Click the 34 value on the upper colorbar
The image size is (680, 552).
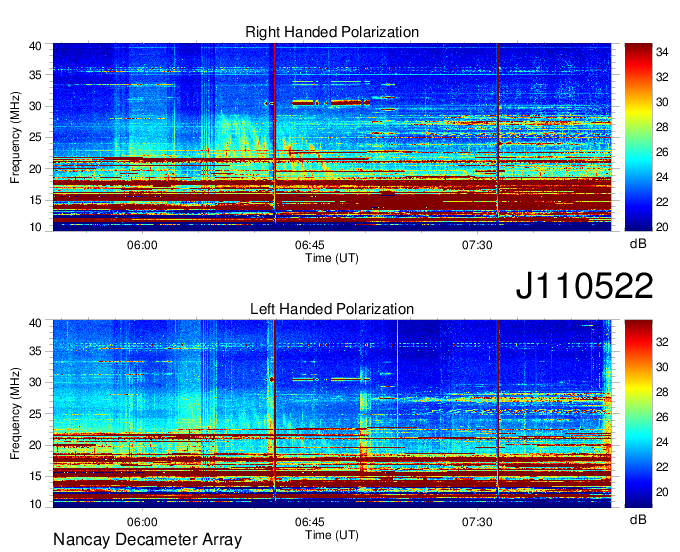662,52
